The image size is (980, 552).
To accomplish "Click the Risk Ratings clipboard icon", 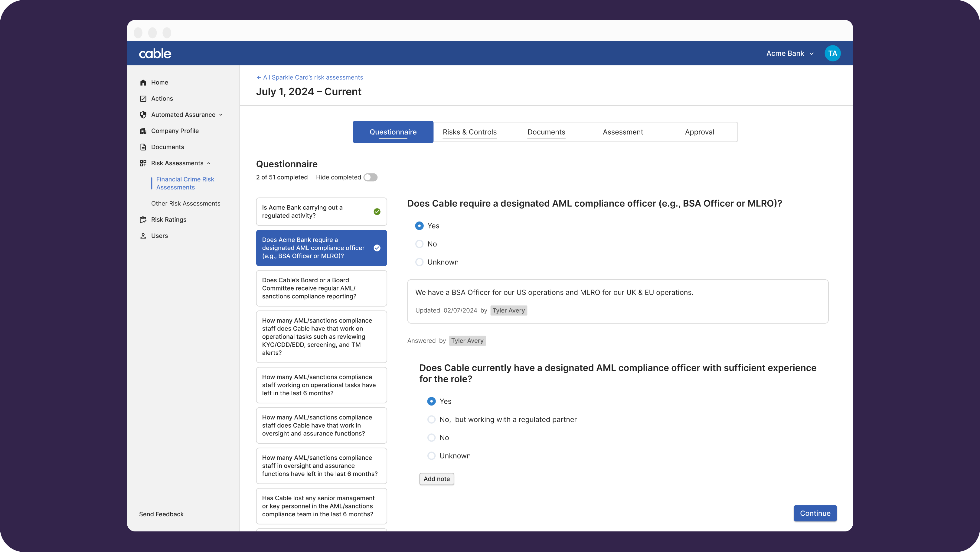I will pos(143,220).
